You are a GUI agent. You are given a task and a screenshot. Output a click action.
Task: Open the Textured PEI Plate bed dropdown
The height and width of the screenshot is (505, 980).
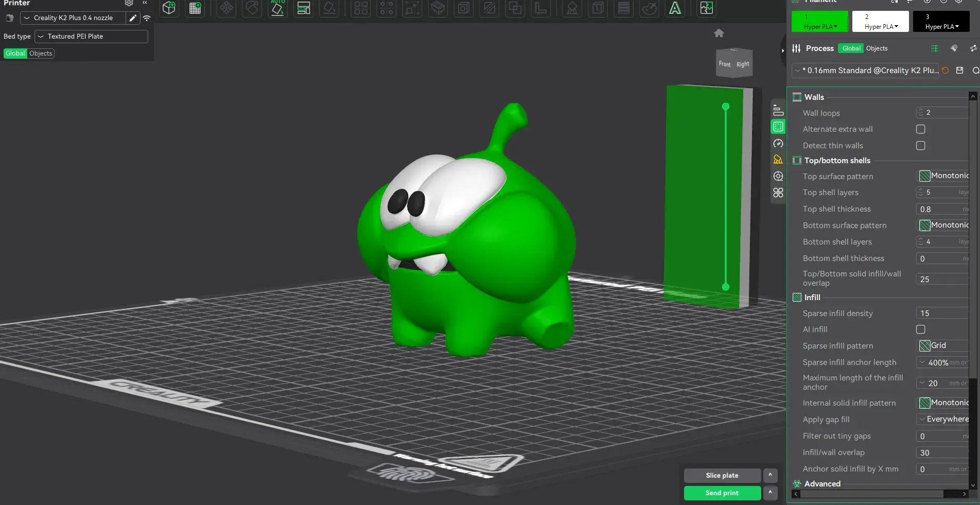click(x=92, y=37)
